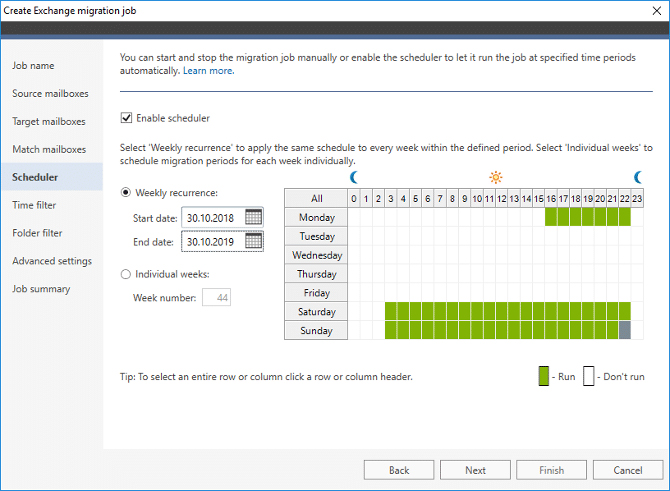Select the hour 16 column header
This screenshot has width=670, height=491.
[x=551, y=198]
